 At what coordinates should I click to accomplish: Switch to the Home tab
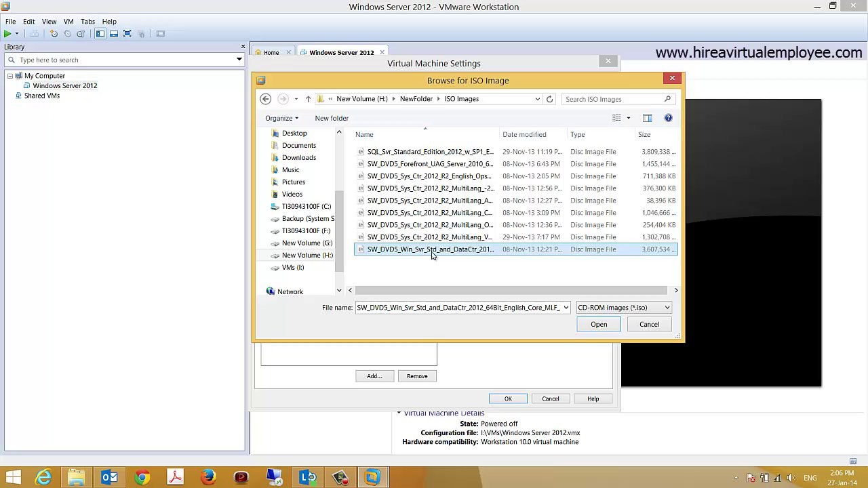271,52
